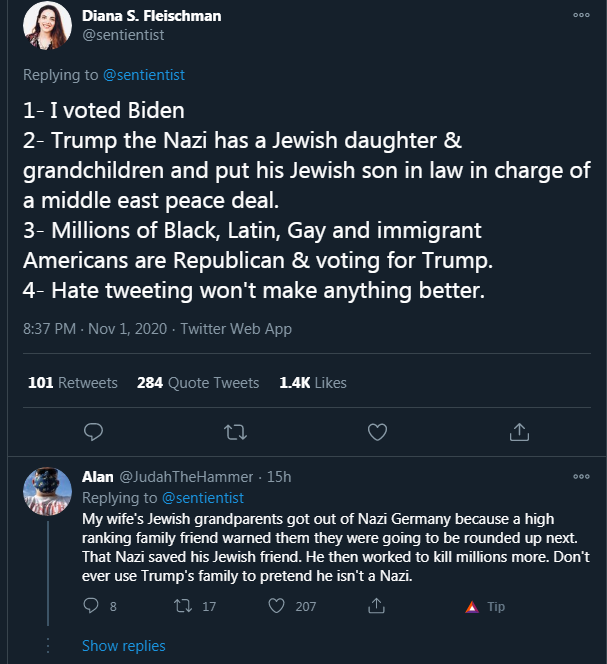Open more options menu on Alan's reply
Image resolution: width=607 pixels, height=664 pixels.
pyautogui.click(x=581, y=476)
